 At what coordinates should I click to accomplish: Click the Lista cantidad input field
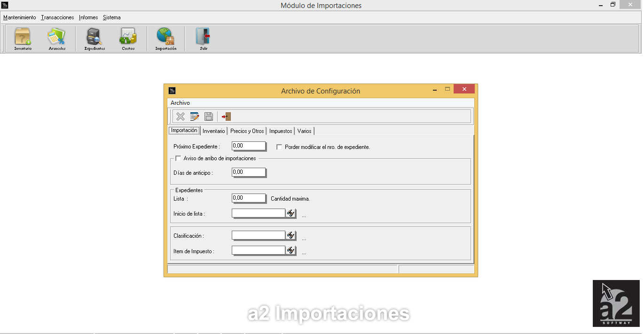click(x=249, y=198)
